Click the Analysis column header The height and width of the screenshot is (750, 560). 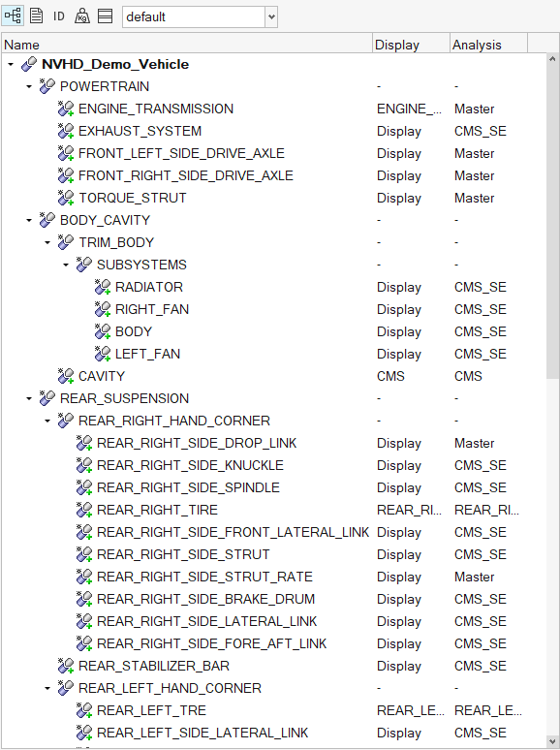(x=488, y=45)
